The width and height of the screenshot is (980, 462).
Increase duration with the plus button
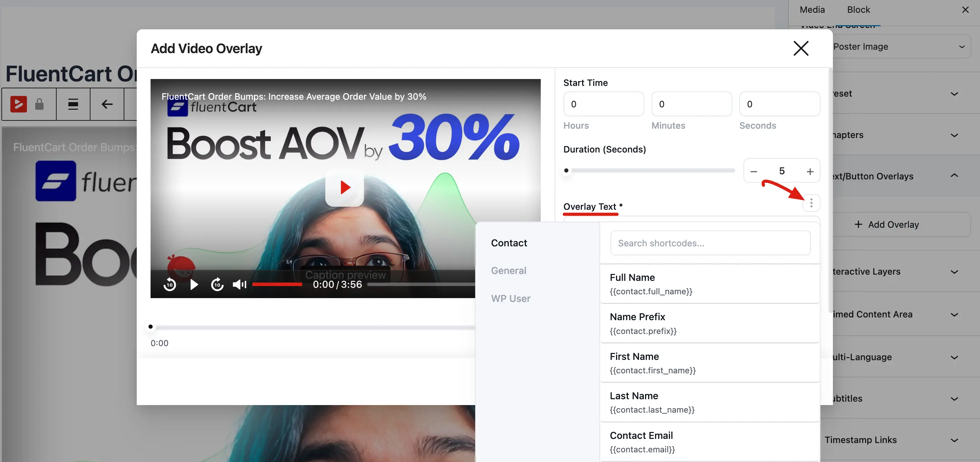pyautogui.click(x=810, y=171)
